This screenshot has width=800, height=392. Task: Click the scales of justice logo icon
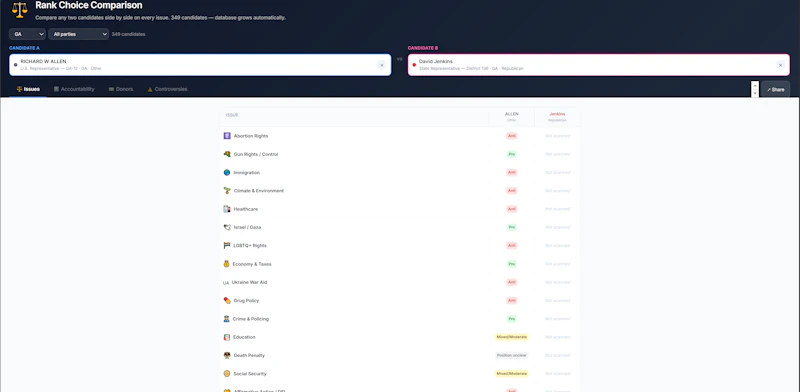[19, 9]
